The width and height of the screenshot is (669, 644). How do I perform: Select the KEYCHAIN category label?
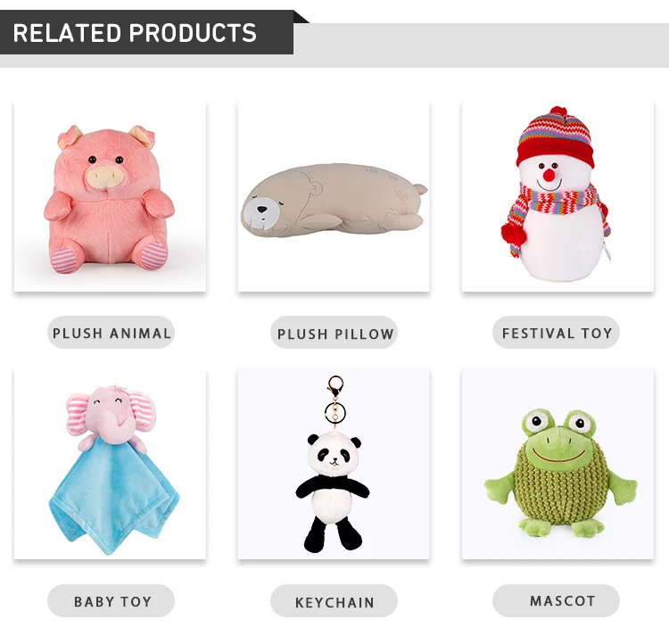(x=334, y=600)
